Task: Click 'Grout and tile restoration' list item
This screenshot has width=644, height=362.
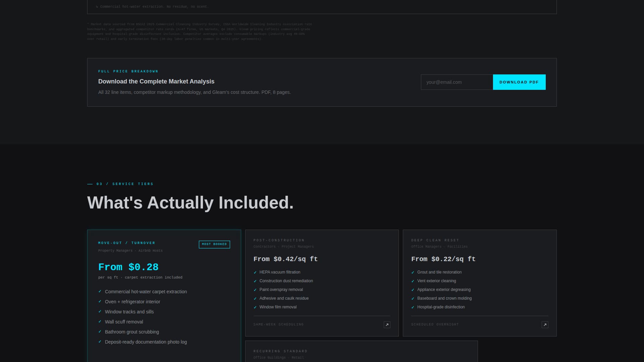Action: pyautogui.click(x=439, y=272)
